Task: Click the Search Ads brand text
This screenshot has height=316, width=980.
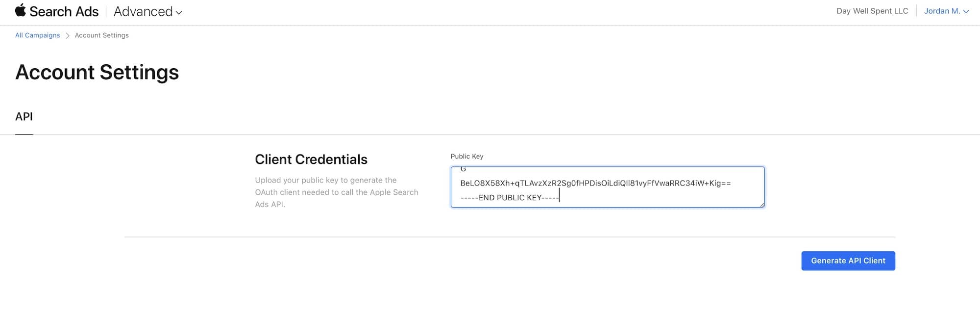Action: click(x=64, y=11)
